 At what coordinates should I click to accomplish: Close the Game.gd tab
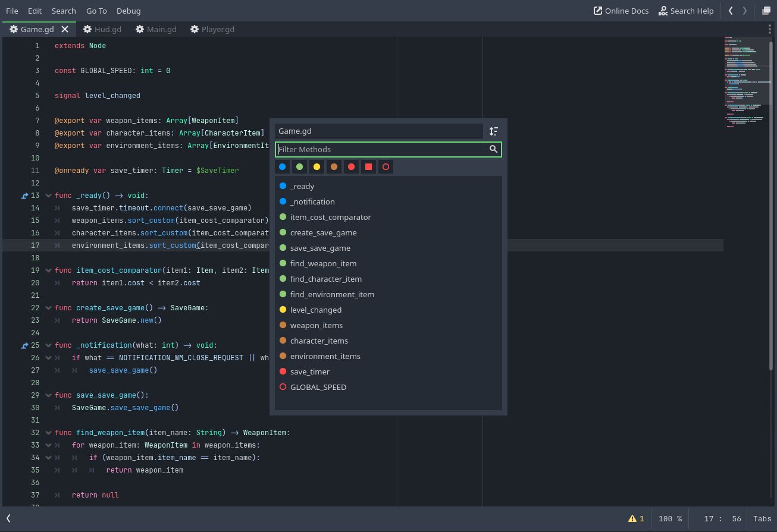65,29
